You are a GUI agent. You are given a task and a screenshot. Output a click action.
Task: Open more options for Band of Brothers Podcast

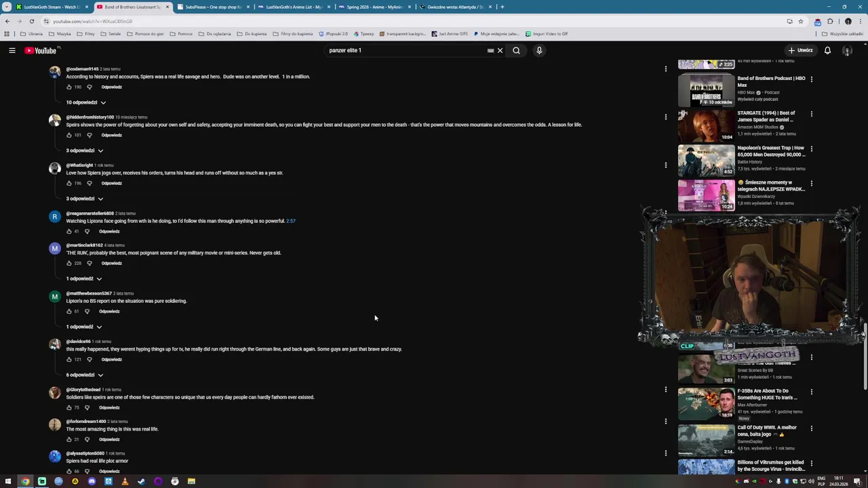pyautogui.click(x=812, y=79)
